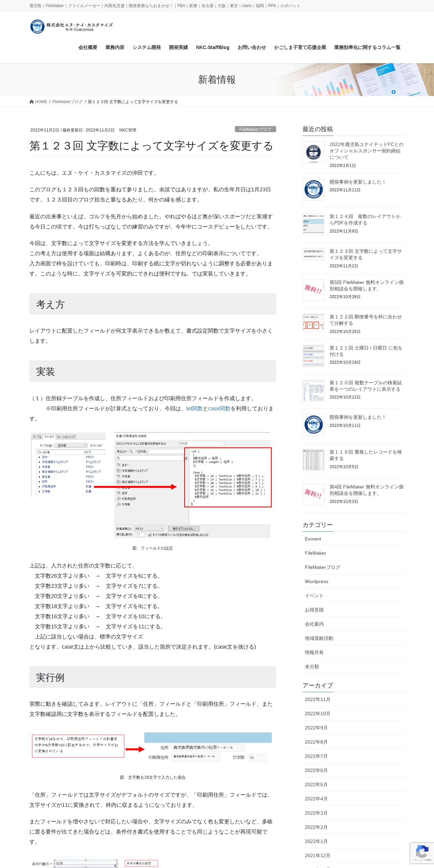This screenshot has height=868, width=434.
Task: Open post 2022年鹿児島ユナイテッドFCとのオフィシャルスポンサー契約
Action: tap(366, 151)
